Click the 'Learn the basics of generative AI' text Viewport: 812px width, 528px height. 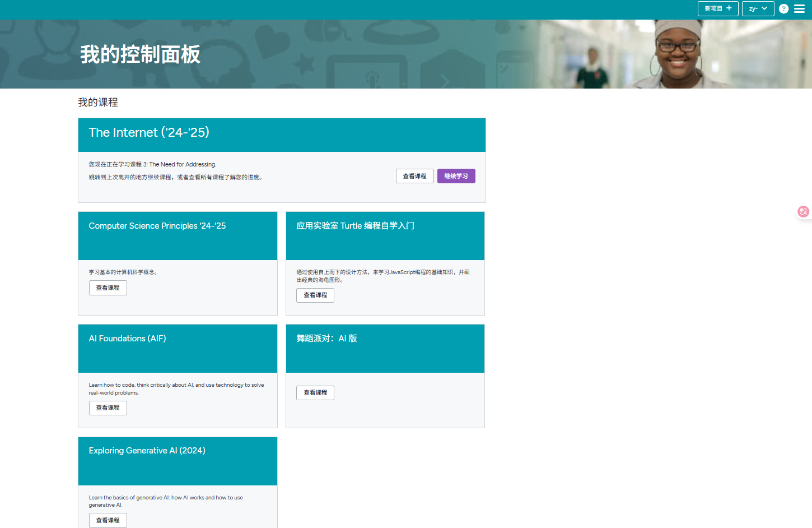(x=166, y=501)
